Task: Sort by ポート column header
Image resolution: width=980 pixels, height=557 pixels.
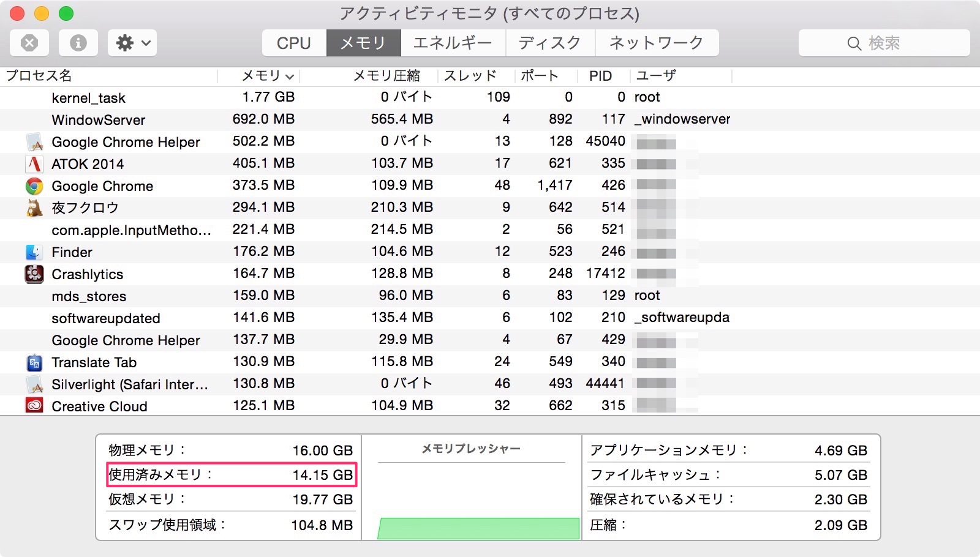Action: [540, 76]
